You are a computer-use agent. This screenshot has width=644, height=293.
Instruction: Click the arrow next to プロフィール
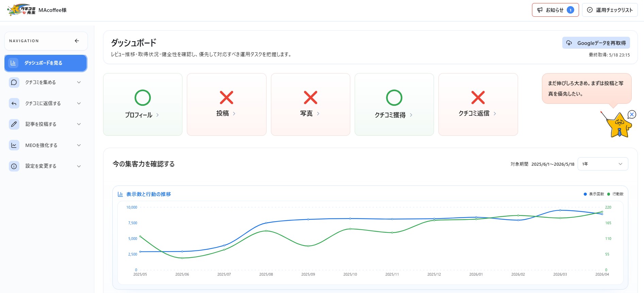(158, 115)
